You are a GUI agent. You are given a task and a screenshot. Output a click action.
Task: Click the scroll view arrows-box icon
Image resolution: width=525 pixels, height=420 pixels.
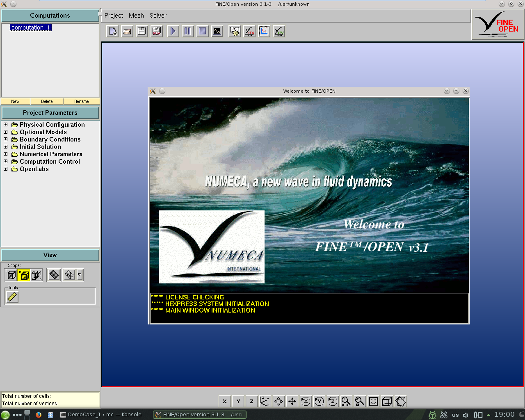(x=279, y=401)
